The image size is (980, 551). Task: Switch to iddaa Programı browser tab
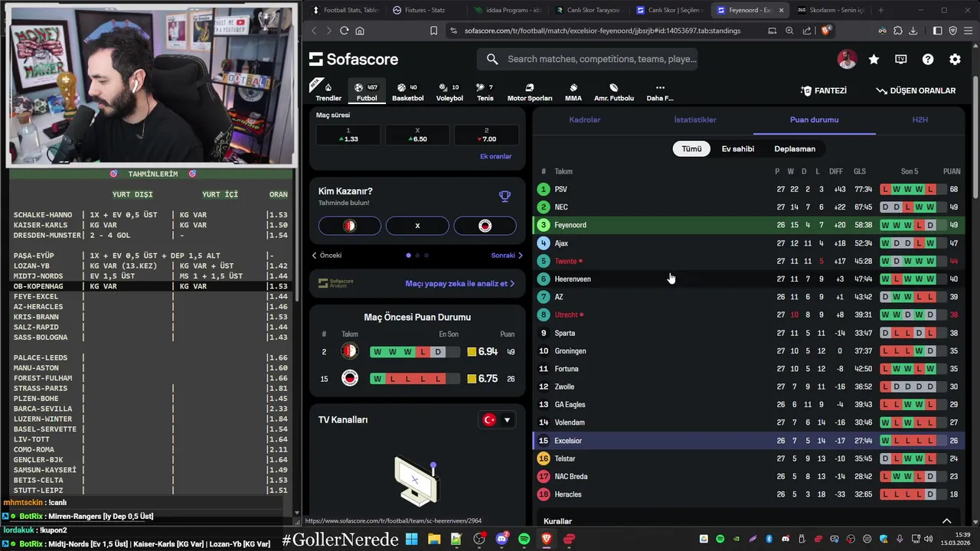point(507,10)
